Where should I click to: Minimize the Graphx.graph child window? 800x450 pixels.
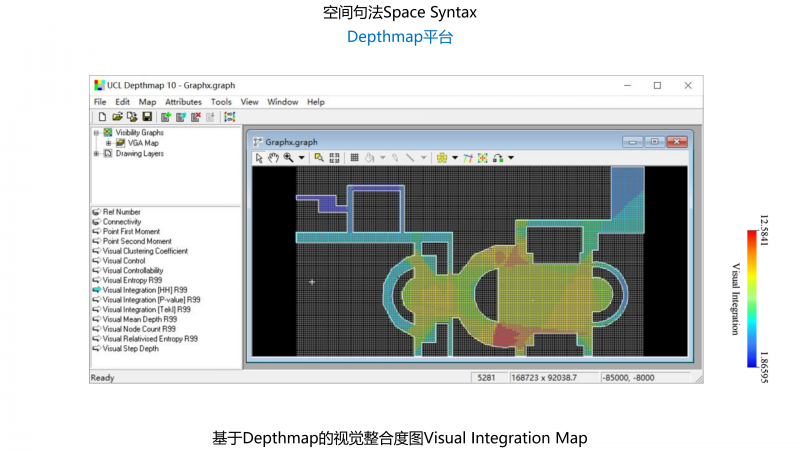(632, 142)
